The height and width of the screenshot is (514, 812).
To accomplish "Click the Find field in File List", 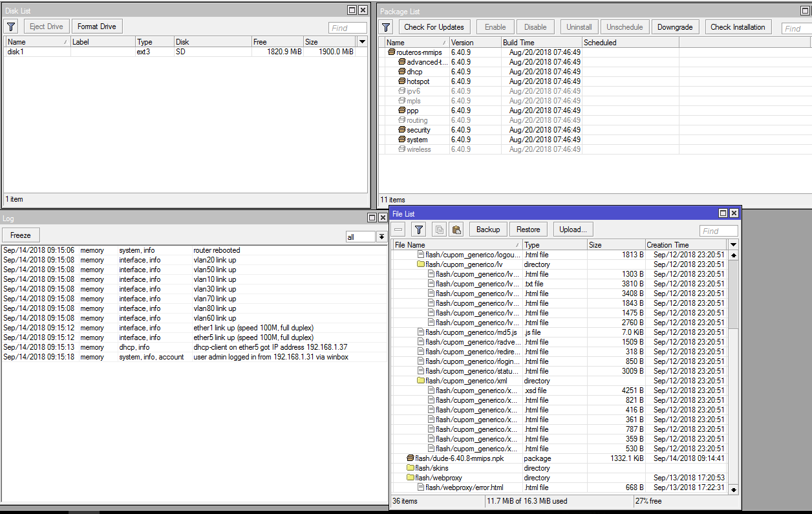I will [x=719, y=231].
